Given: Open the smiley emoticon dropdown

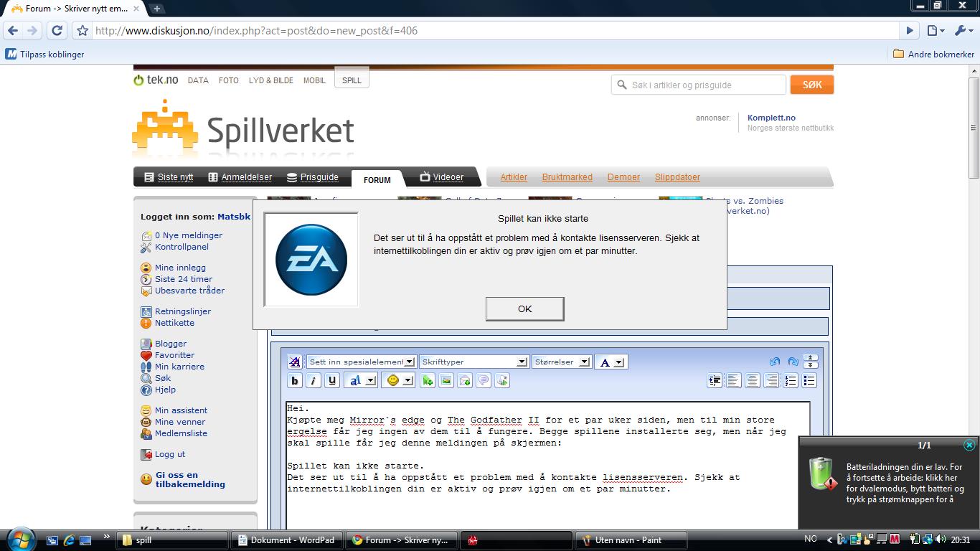Looking at the screenshot, I should (x=398, y=381).
